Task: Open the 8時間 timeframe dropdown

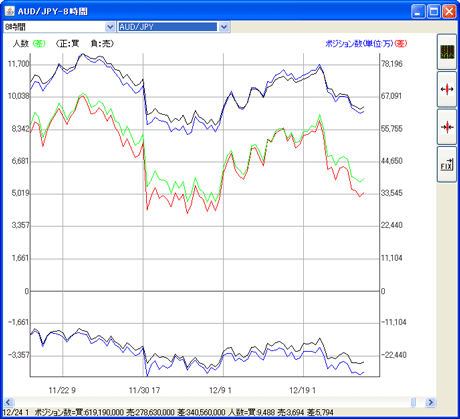Action: tap(110, 27)
